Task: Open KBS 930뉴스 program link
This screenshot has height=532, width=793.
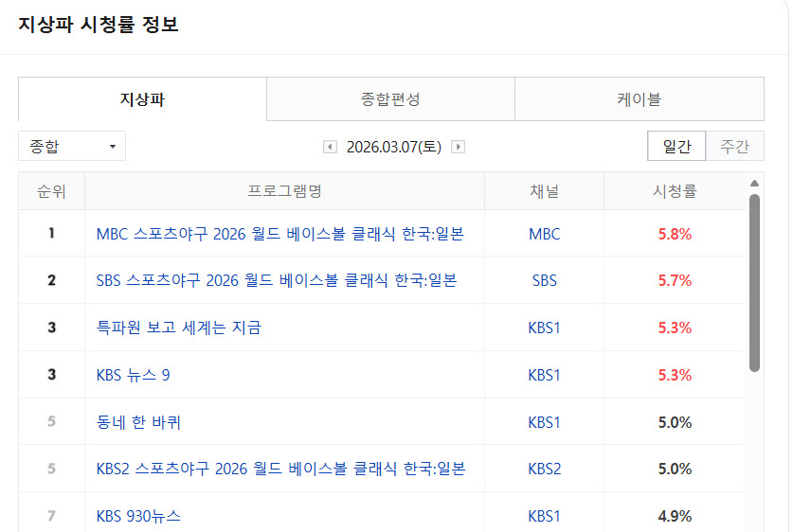Action: 138,516
